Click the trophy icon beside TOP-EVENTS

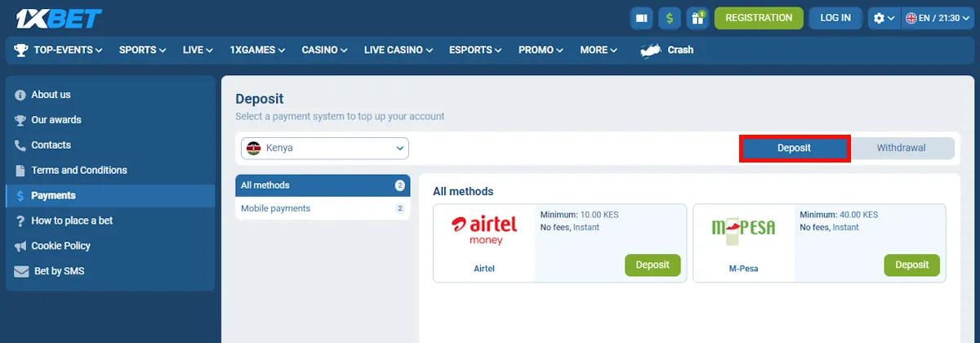pos(21,50)
